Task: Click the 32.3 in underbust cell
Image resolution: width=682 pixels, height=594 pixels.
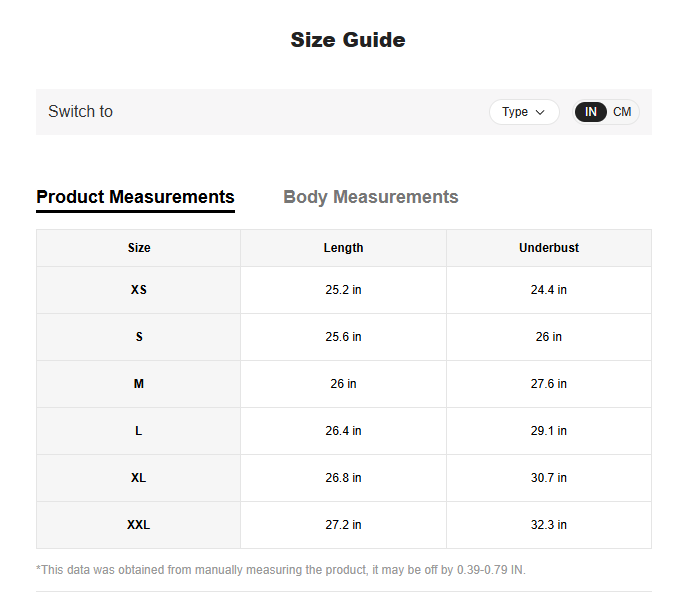Action: [x=548, y=525]
